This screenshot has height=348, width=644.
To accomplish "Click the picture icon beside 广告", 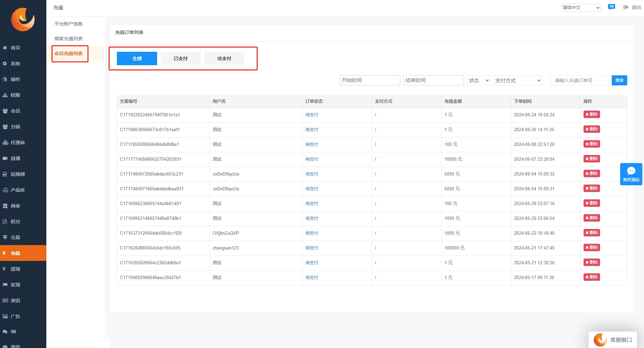I will (5, 316).
